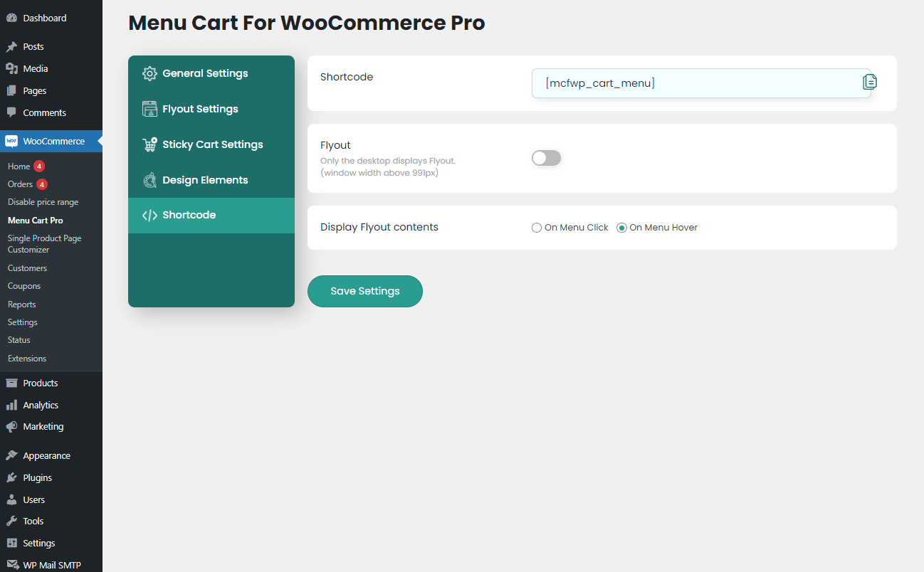Open Single Product Page Customizer link
924x572 pixels.
coord(45,244)
